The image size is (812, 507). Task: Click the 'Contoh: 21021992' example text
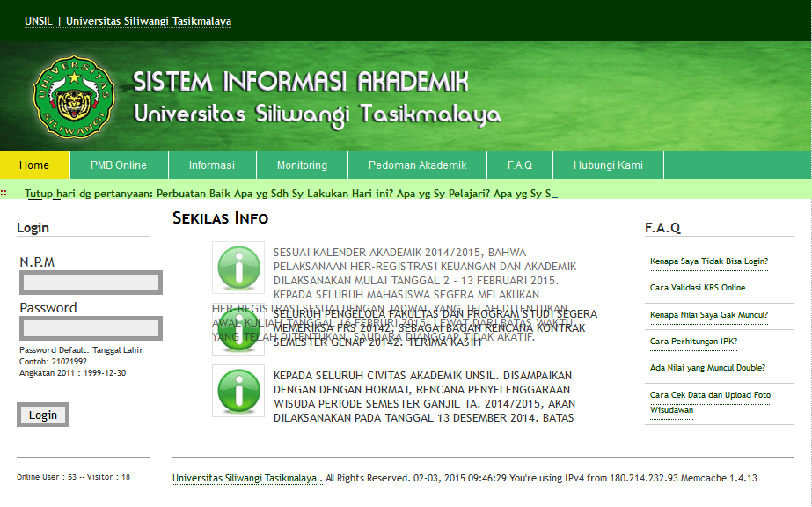pyautogui.click(x=54, y=362)
